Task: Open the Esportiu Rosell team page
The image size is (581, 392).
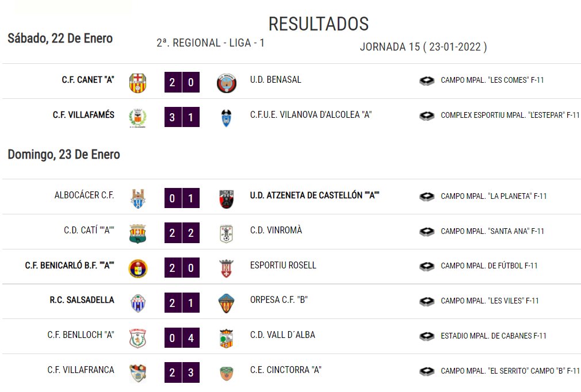Action: [x=283, y=266]
